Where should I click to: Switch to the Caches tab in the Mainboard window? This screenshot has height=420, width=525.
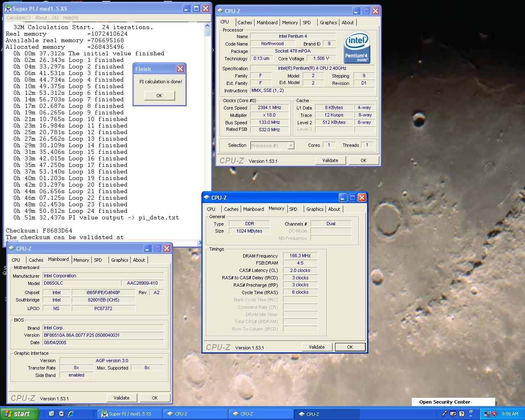click(x=36, y=260)
